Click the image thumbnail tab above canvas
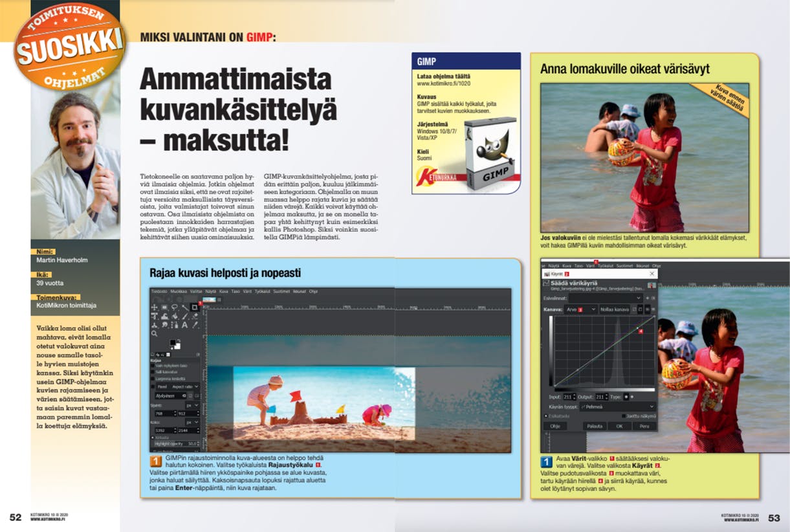This screenshot has height=532, width=790. coord(209,300)
